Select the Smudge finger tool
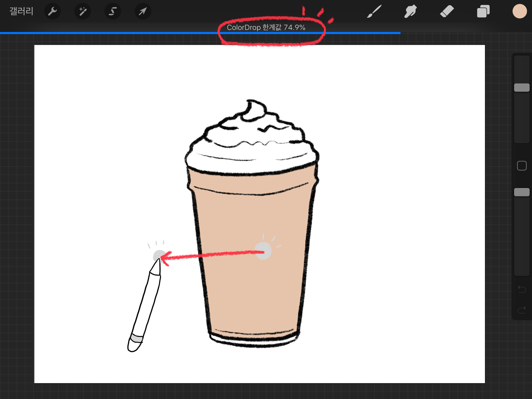 [x=410, y=11]
